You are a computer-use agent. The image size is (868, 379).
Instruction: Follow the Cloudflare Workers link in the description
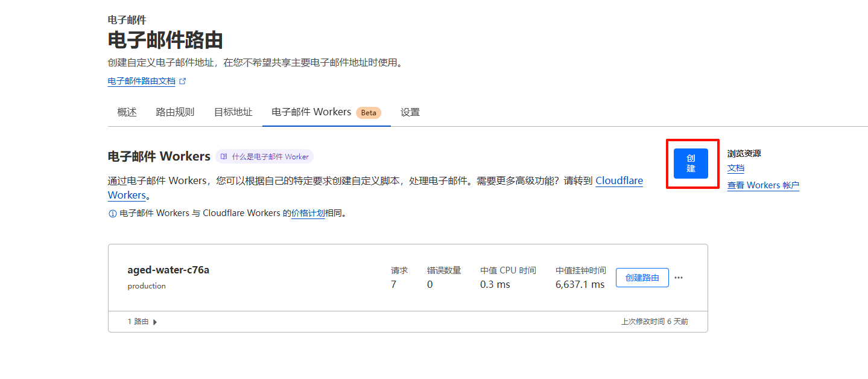pos(619,180)
